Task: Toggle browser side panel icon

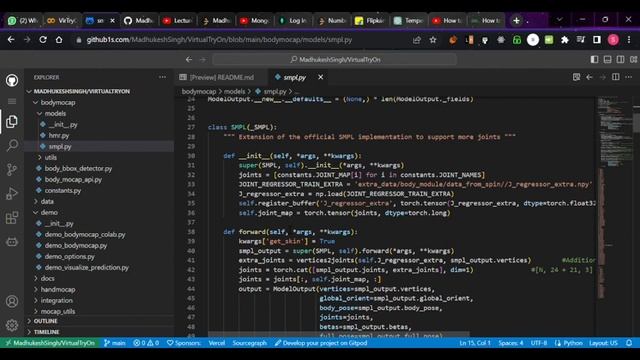Action: point(597,40)
